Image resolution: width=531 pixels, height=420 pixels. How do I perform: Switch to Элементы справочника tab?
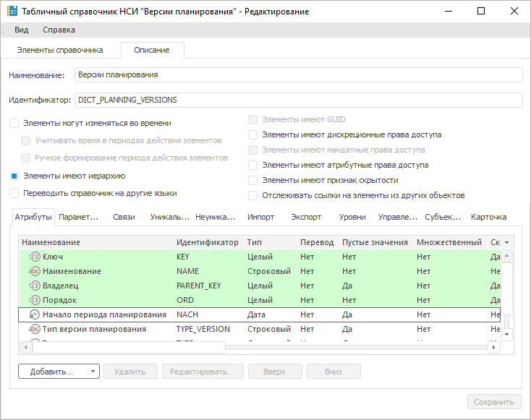60,50
